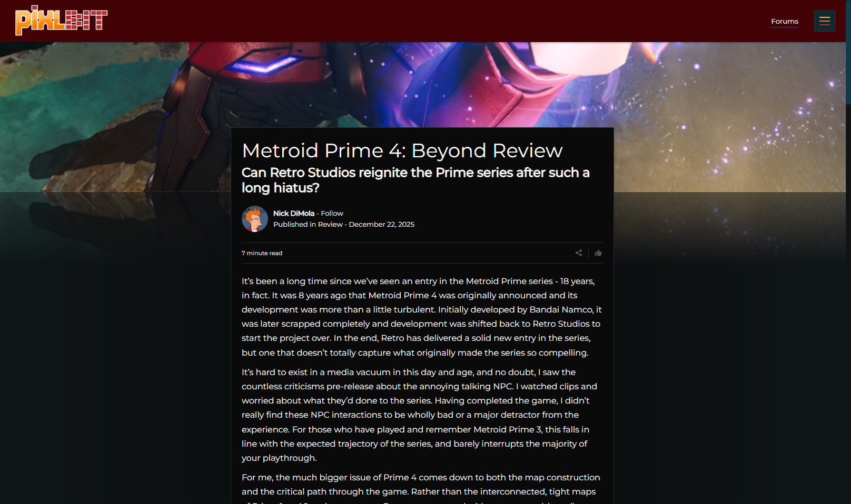Follow the author Nick DiMola

click(332, 213)
